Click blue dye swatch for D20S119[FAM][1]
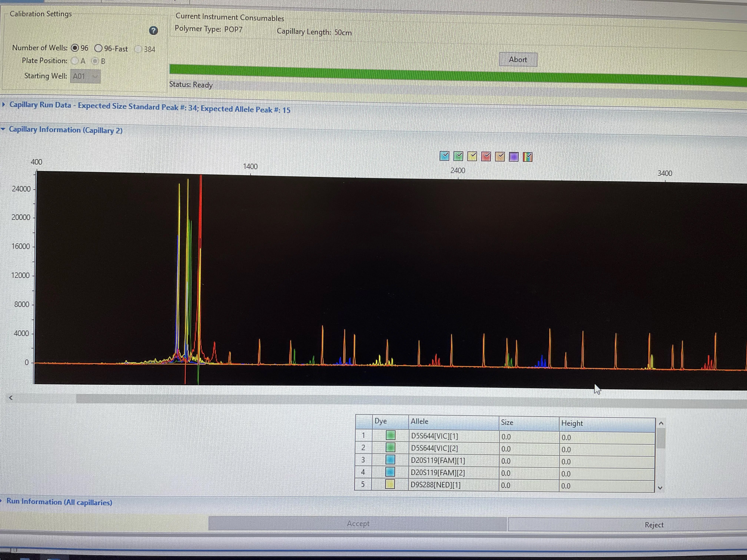This screenshot has height=560, width=747. click(390, 459)
